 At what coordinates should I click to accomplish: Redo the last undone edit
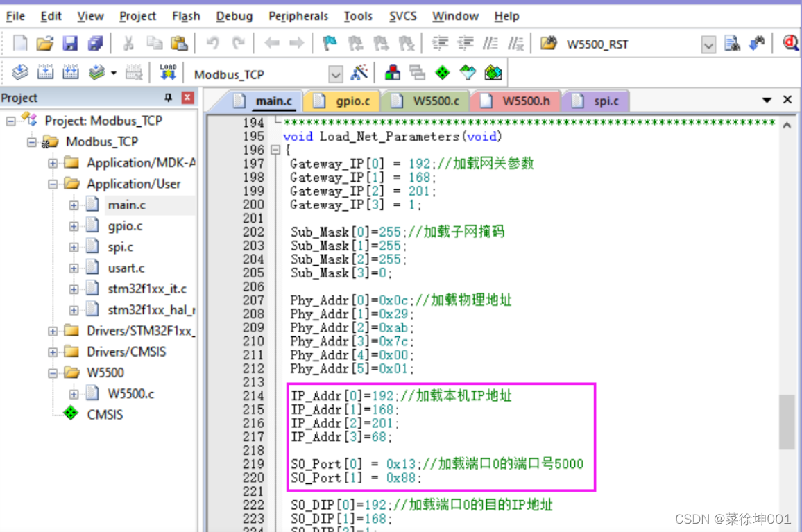point(238,44)
